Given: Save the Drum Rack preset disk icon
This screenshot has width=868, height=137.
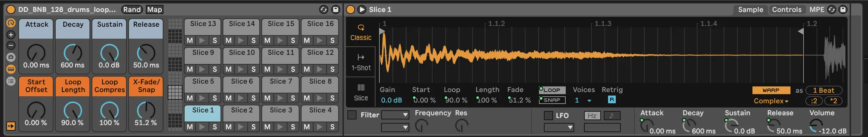Looking at the screenshot, I should click(x=336, y=9).
